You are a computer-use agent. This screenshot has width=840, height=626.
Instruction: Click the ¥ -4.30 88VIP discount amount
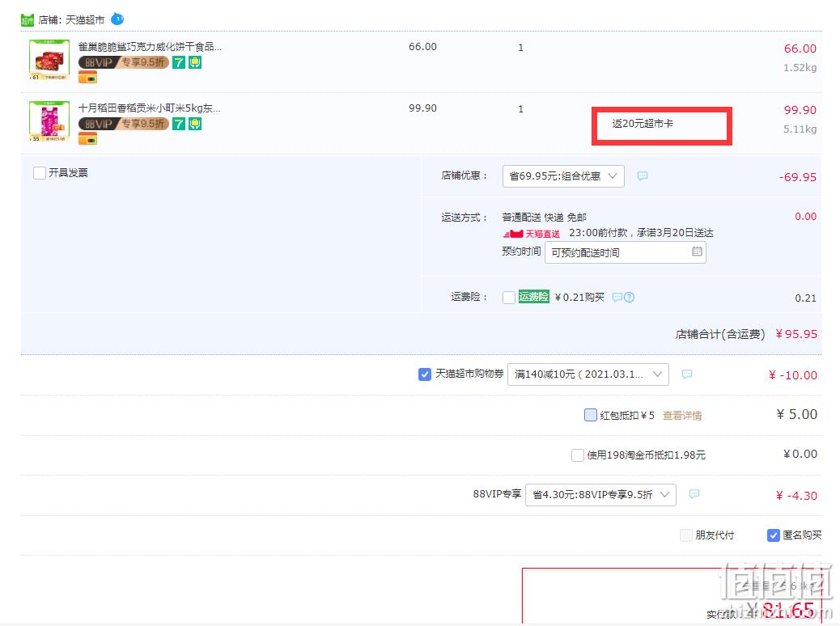click(796, 496)
